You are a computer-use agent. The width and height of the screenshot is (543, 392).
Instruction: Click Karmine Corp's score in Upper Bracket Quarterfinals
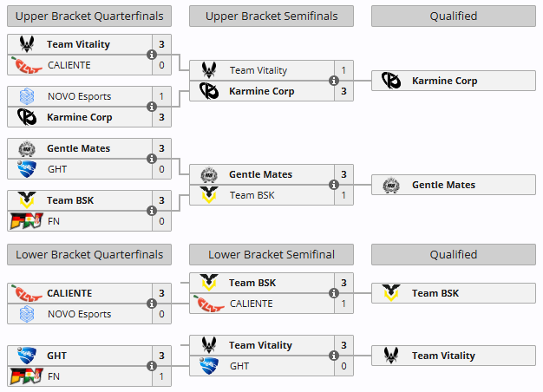[x=161, y=117]
